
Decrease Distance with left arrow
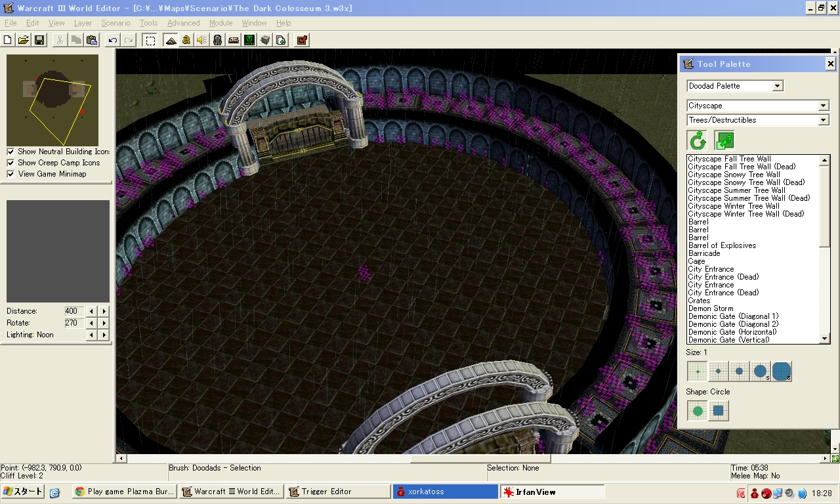click(92, 311)
